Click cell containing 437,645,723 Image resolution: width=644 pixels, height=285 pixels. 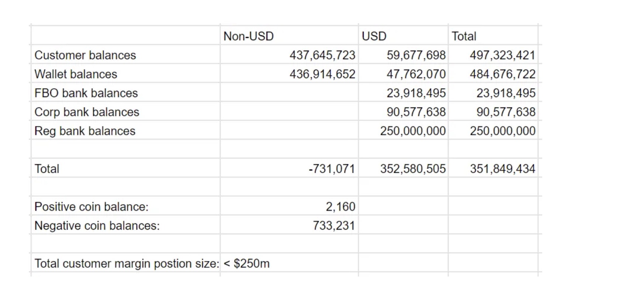[x=322, y=55]
